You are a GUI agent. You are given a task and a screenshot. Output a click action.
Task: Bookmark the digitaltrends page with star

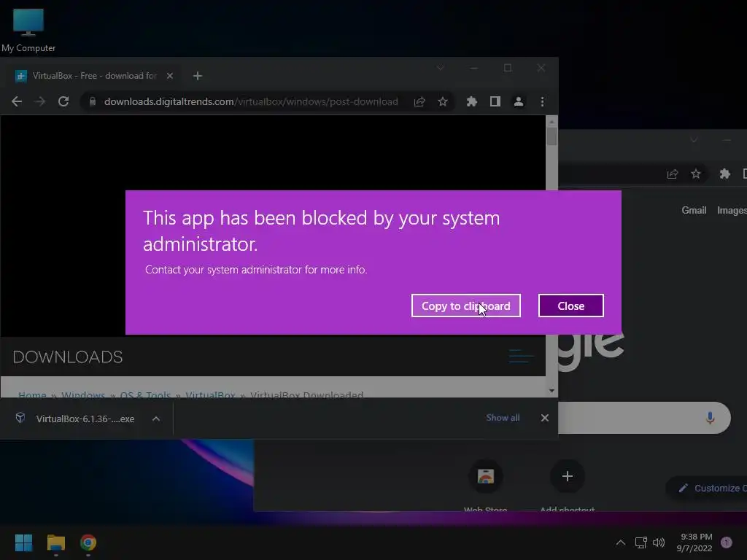pyautogui.click(x=443, y=101)
